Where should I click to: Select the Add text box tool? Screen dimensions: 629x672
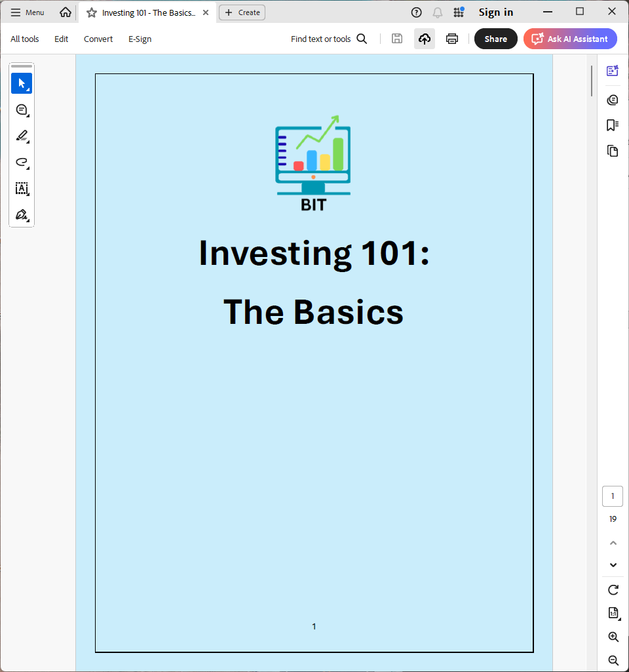[x=22, y=189]
